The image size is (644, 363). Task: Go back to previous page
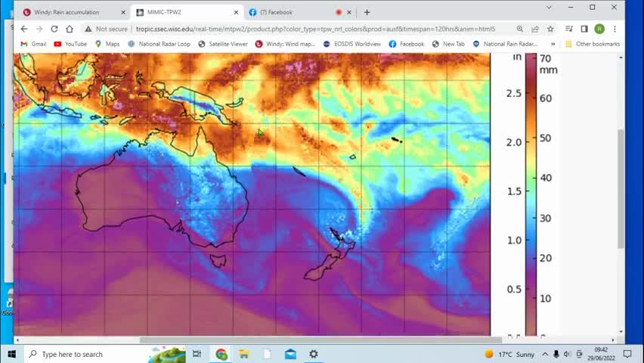click(x=24, y=29)
